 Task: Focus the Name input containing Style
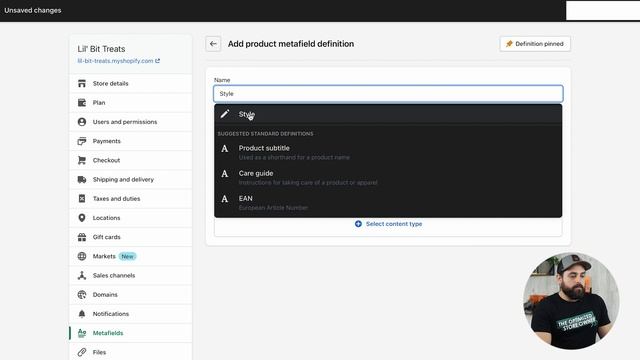click(x=388, y=93)
